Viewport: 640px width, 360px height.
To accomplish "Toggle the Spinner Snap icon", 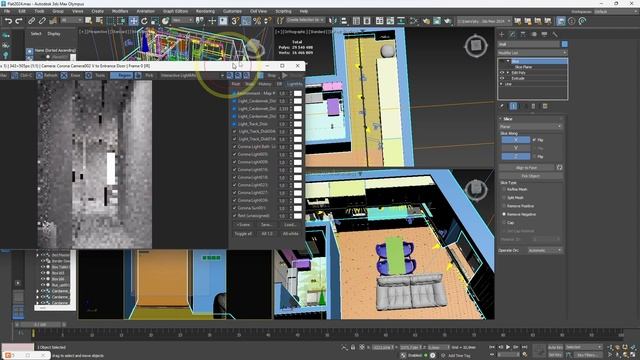I will coord(268,21).
